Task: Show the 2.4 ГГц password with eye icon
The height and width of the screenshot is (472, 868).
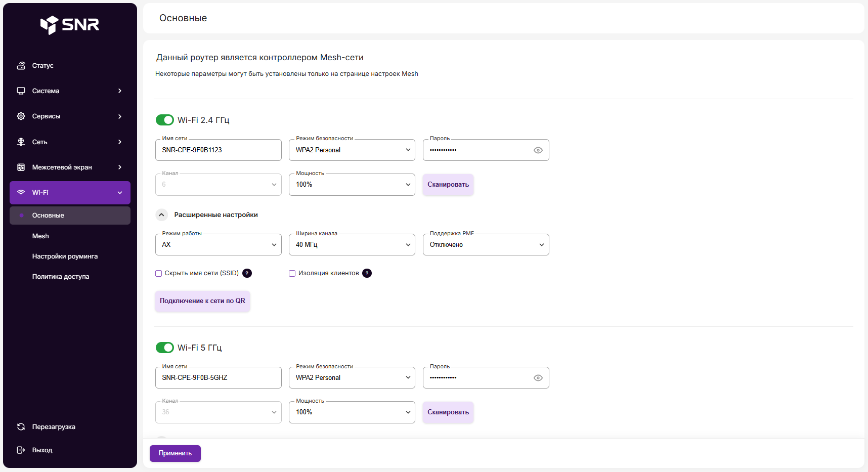Action: (538, 150)
